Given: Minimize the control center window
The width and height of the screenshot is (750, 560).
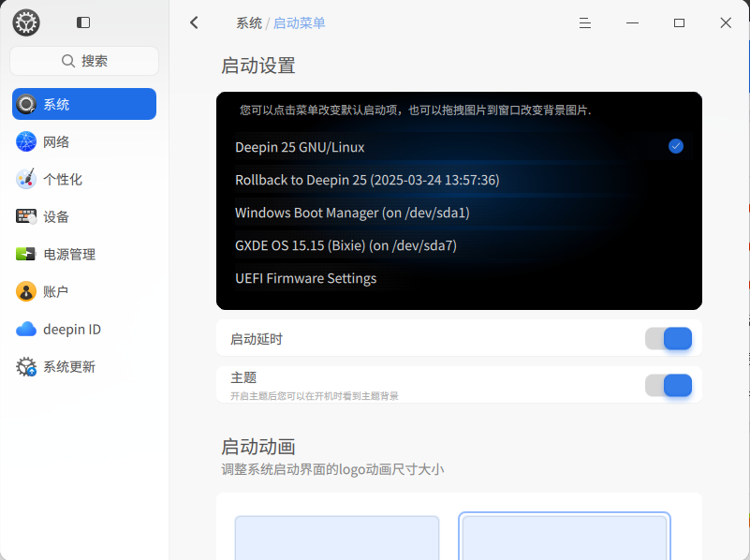Looking at the screenshot, I should pyautogui.click(x=632, y=23).
